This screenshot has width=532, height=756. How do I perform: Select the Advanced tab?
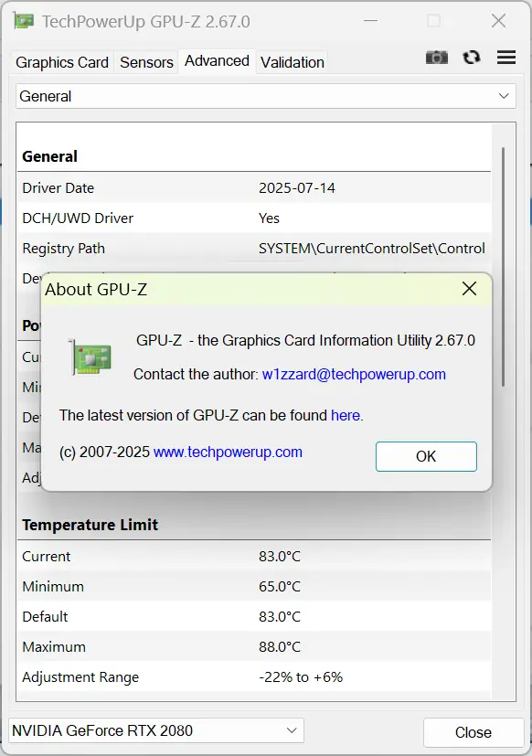tap(217, 61)
